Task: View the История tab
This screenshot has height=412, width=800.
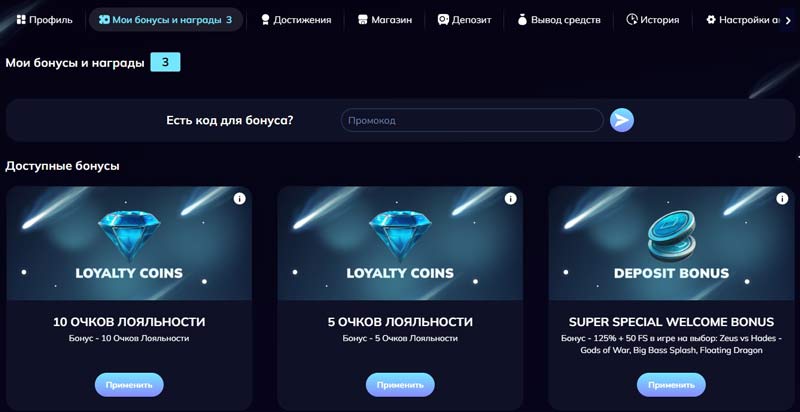Action: [x=653, y=19]
